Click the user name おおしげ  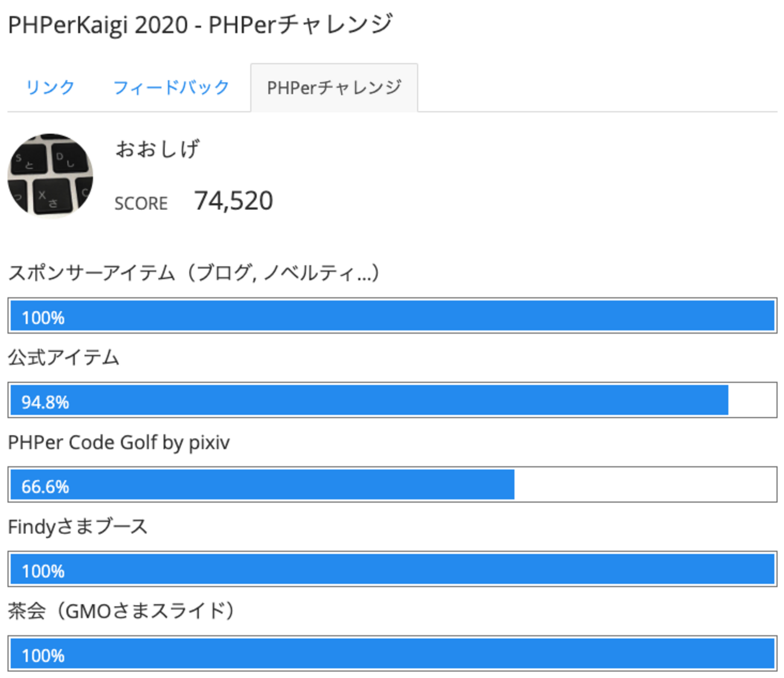point(157,148)
